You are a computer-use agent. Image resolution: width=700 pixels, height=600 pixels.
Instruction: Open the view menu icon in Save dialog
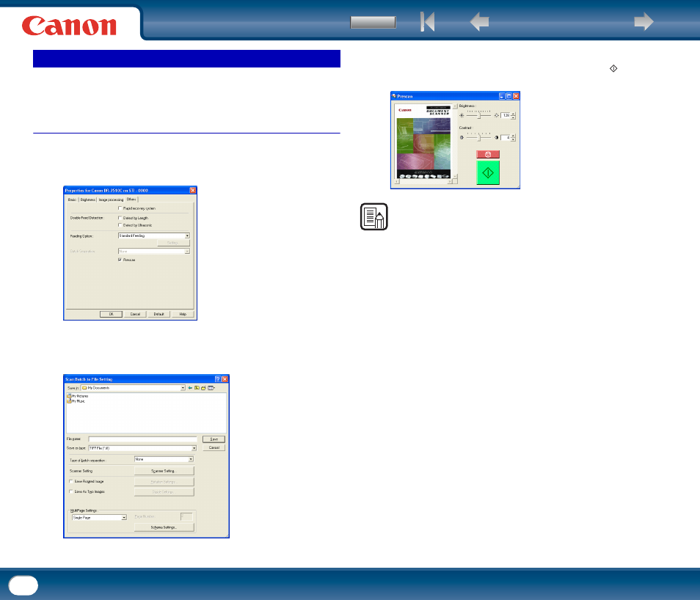211,388
